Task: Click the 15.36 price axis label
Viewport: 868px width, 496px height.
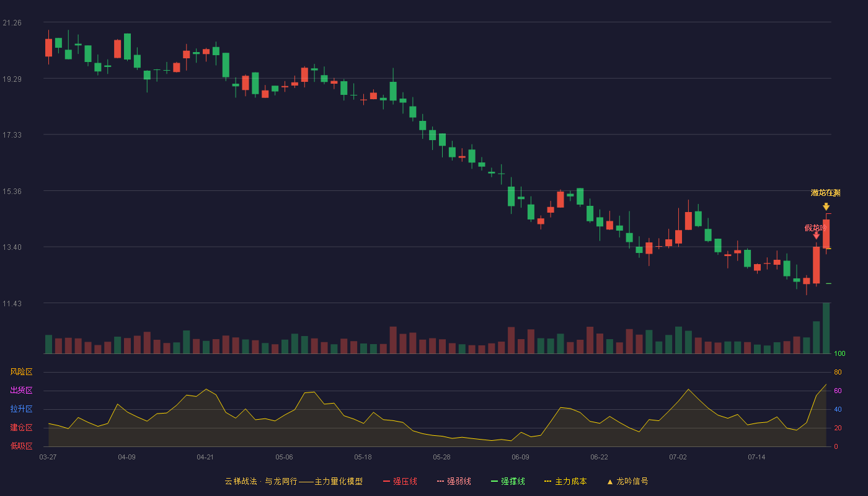Action: coord(12,191)
